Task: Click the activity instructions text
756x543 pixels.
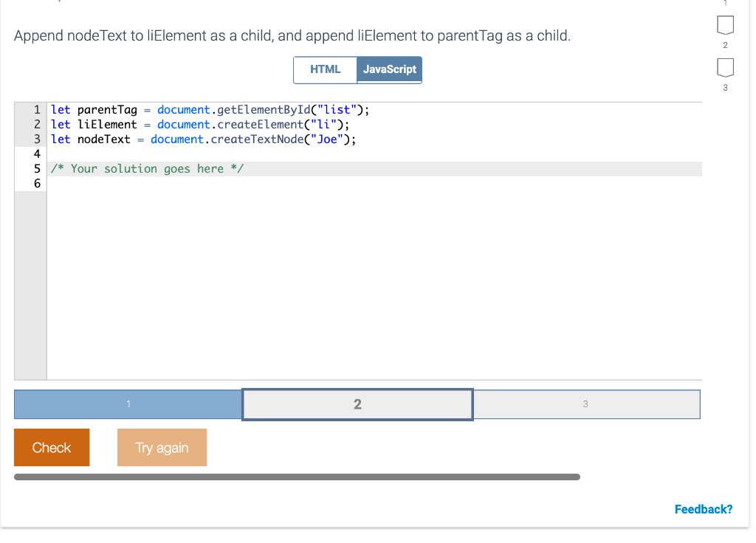Action: coord(293,35)
